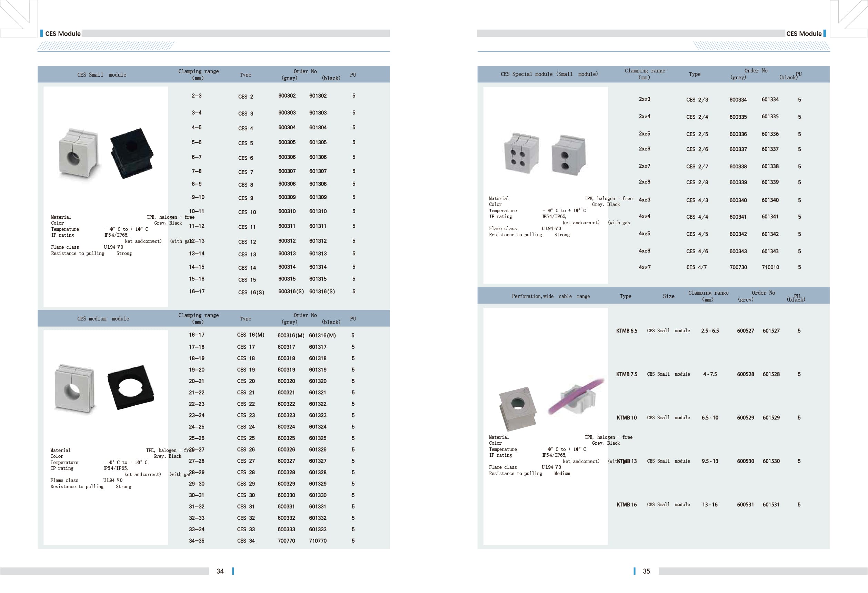Image resolution: width=868 pixels, height=593 pixels.
Task: Click page number 35
Action: tap(646, 571)
